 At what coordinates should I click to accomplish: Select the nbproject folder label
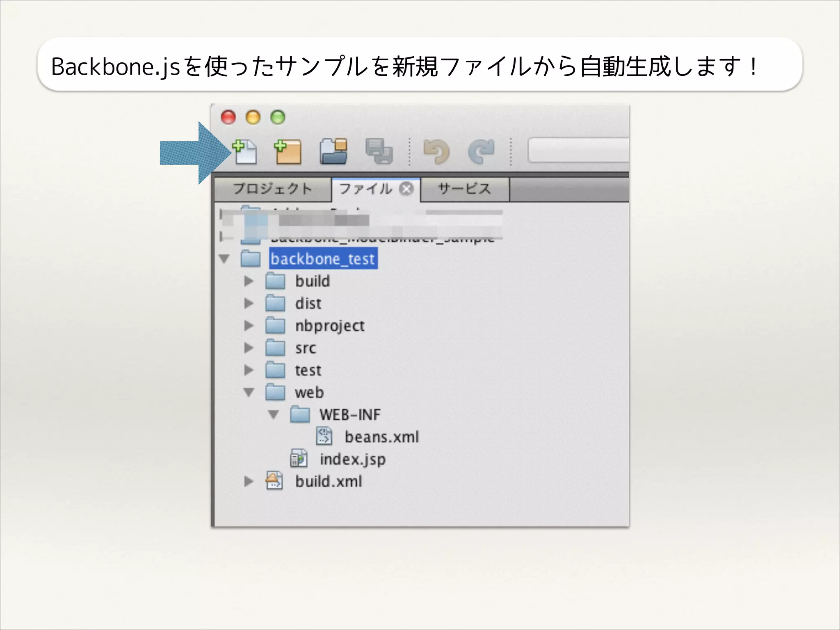click(330, 326)
